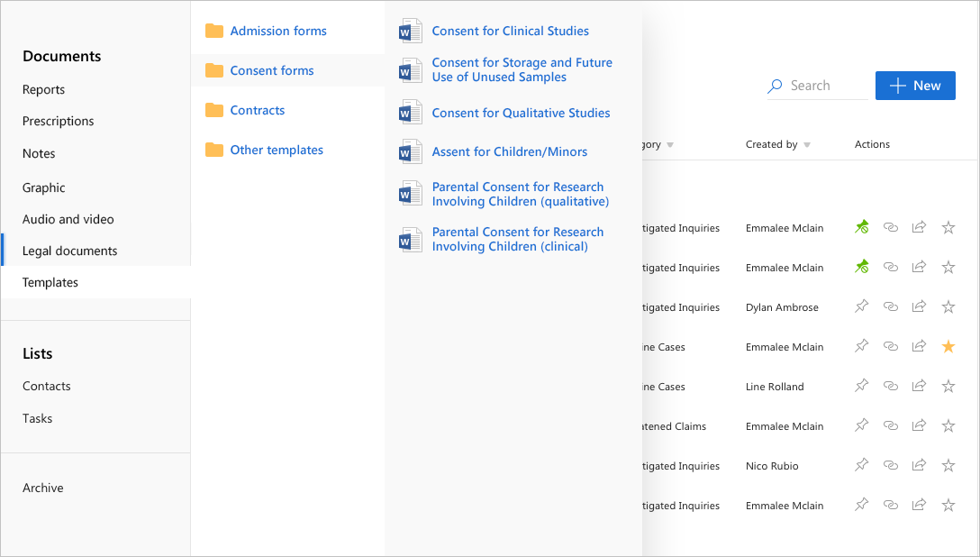Click the folder icon for Contracts

[213, 109]
